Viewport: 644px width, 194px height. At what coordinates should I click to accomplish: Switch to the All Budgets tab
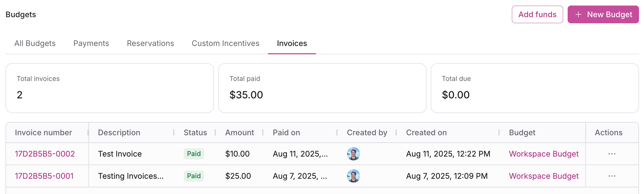pyautogui.click(x=35, y=43)
